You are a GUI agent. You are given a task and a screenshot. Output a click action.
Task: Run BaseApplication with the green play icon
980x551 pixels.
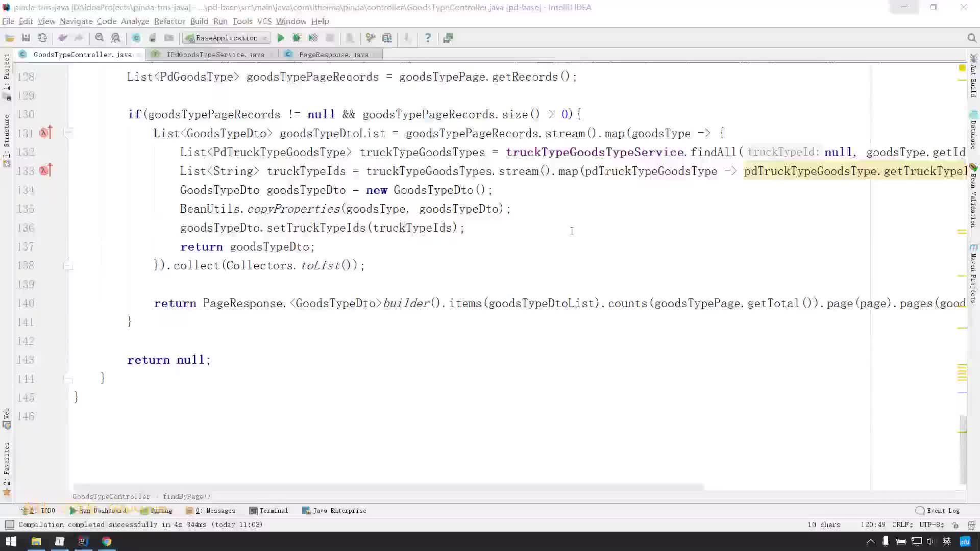click(x=280, y=38)
